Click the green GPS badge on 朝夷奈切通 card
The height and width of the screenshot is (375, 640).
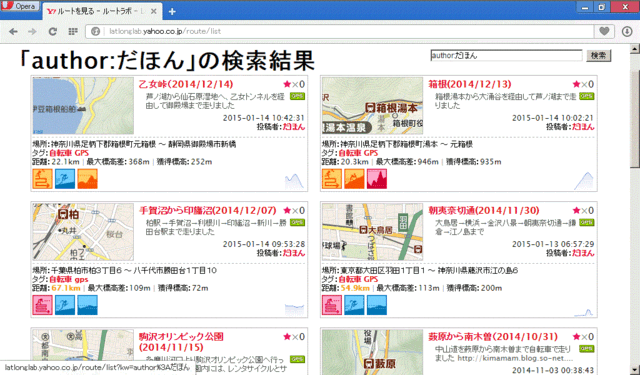(587, 223)
